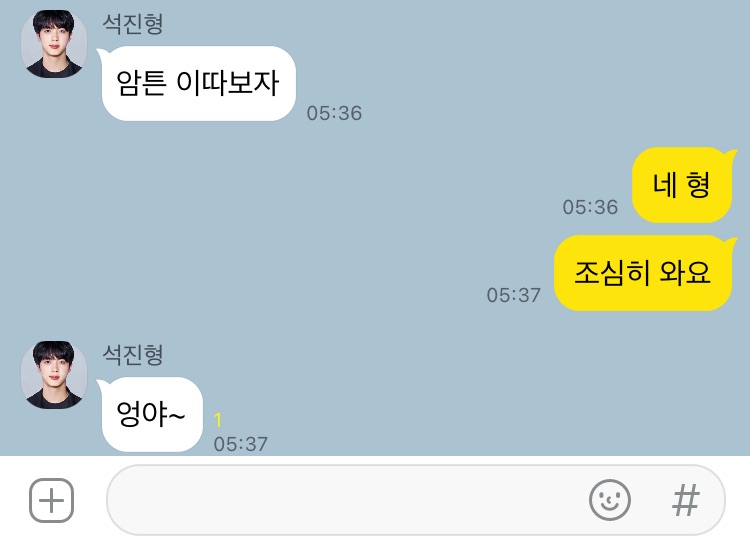Click the 05:36 timestamp beside 네 형
750x543 pixels.
[x=590, y=207]
